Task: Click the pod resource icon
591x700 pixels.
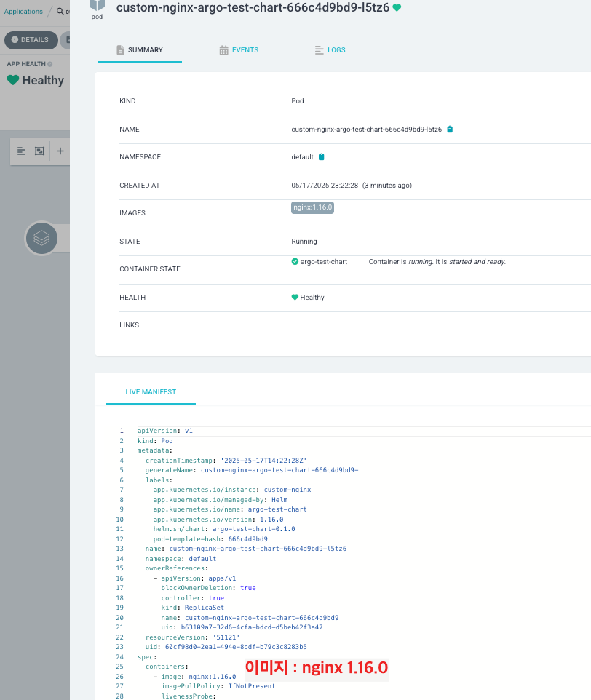Action: point(97,7)
